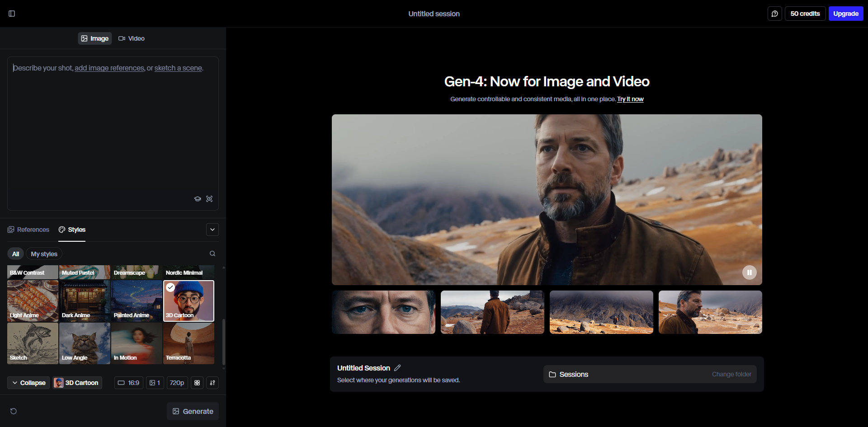This screenshot has height=427, width=868.
Task: Collapse the panel with Collapse button
Action: [x=28, y=383]
